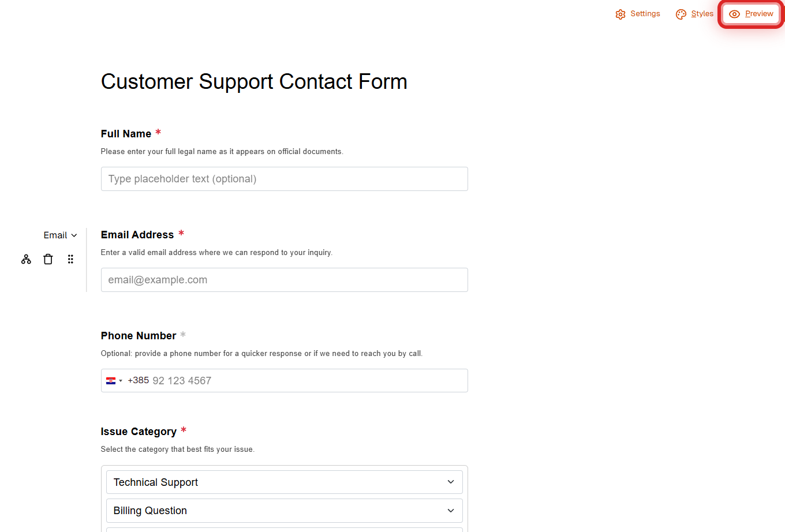The width and height of the screenshot is (785, 532).
Task: Toggle required asterisk on Email Address
Action: (x=181, y=234)
